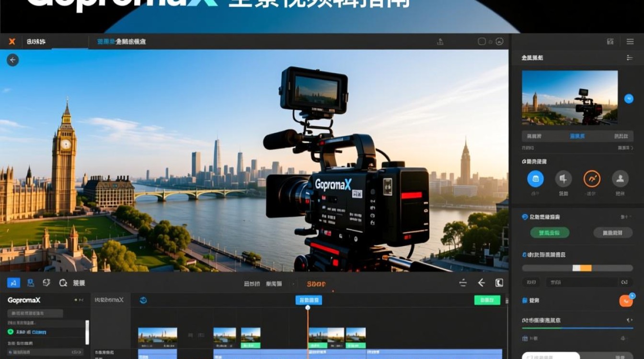
Task: Select the gray pill option in side panel
Action: [612, 233]
